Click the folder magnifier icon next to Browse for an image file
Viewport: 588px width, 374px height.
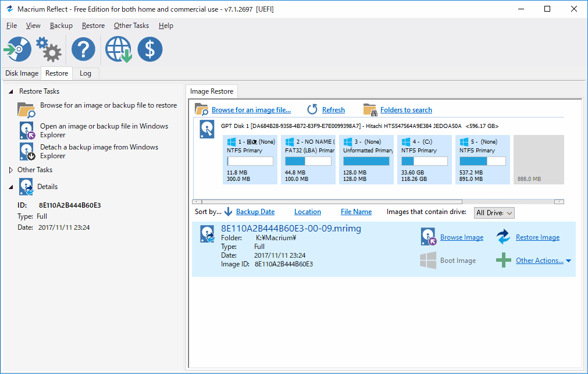point(201,109)
